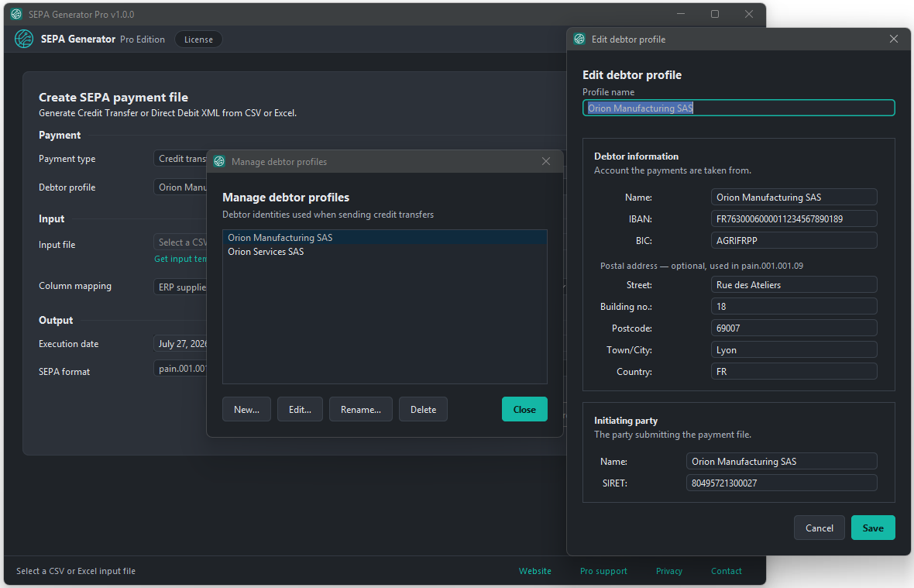Image resolution: width=914 pixels, height=588 pixels.
Task: Open the Payment type dropdown in main window
Action: [x=180, y=159]
